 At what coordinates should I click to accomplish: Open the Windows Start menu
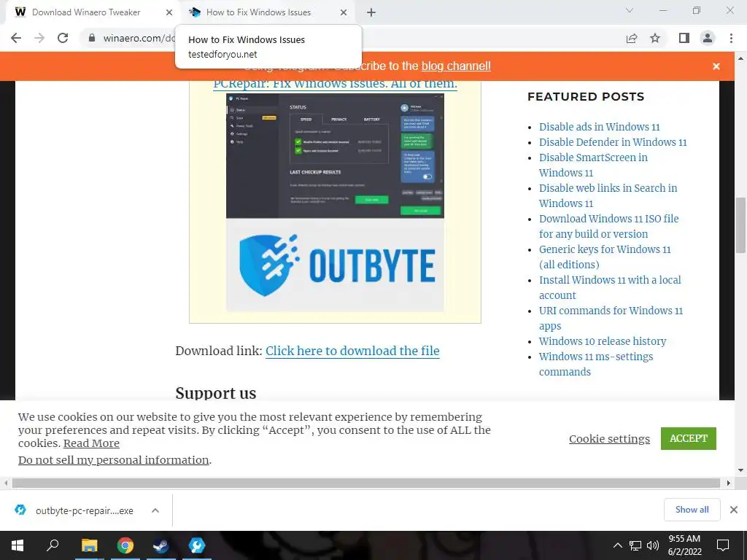point(18,545)
